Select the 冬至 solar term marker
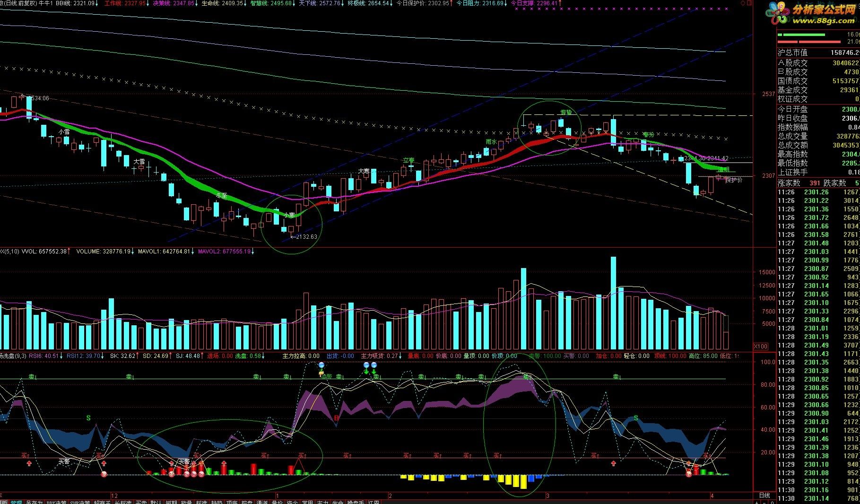Screen dimensions: 860x504 pyautogui.click(x=221, y=195)
